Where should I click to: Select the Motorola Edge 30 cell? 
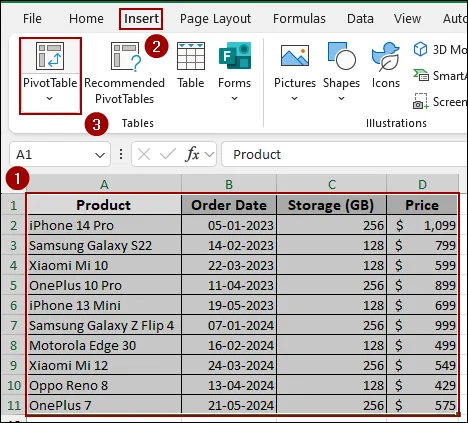104,345
